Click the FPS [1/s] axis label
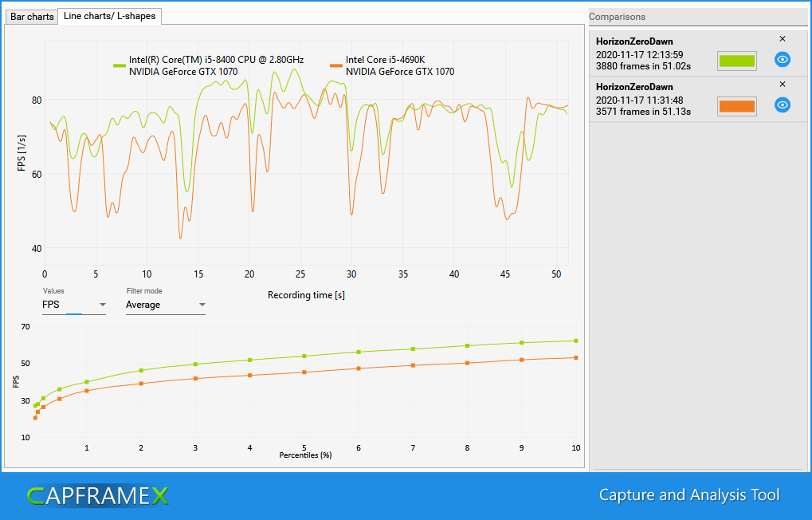The width and height of the screenshot is (812, 520). click(x=22, y=153)
